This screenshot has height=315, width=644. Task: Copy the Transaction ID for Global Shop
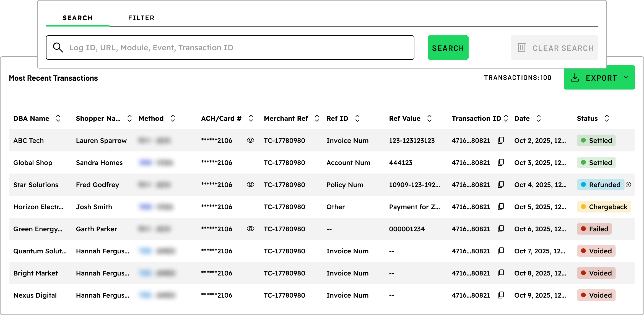[501, 162]
